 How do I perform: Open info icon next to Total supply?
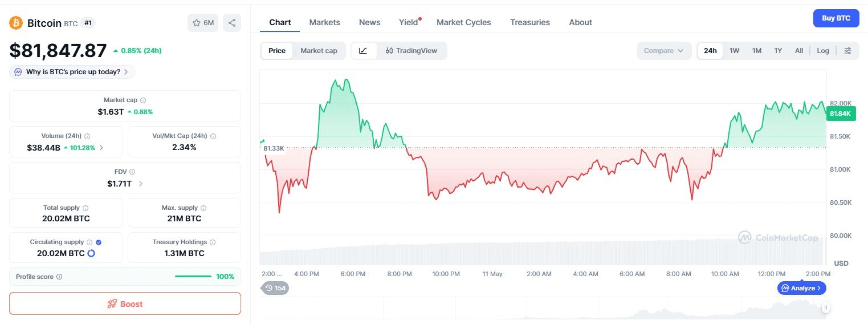[85, 208]
